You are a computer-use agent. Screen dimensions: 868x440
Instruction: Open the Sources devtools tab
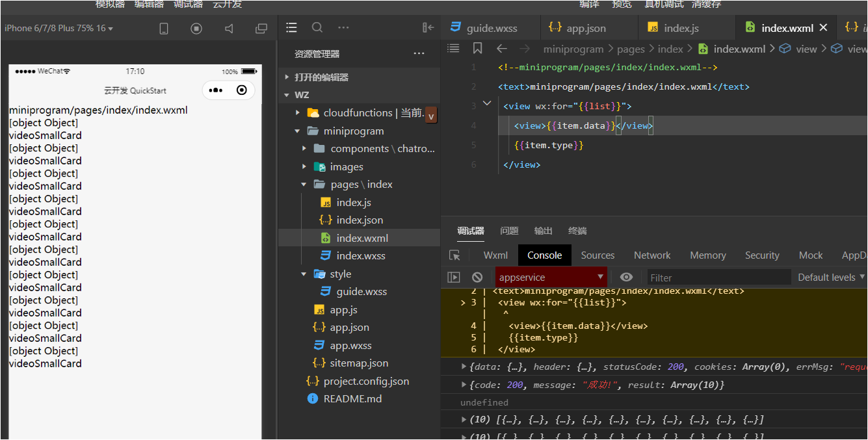(x=598, y=255)
